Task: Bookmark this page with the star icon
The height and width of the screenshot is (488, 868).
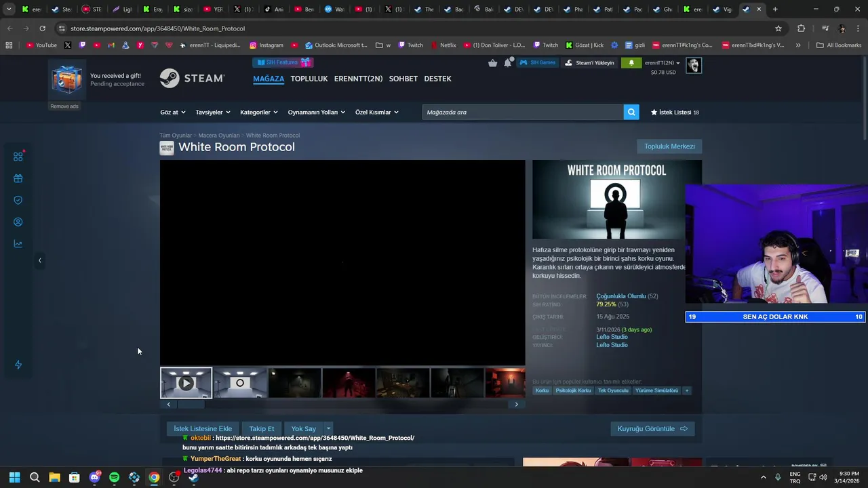Action: tap(778, 28)
